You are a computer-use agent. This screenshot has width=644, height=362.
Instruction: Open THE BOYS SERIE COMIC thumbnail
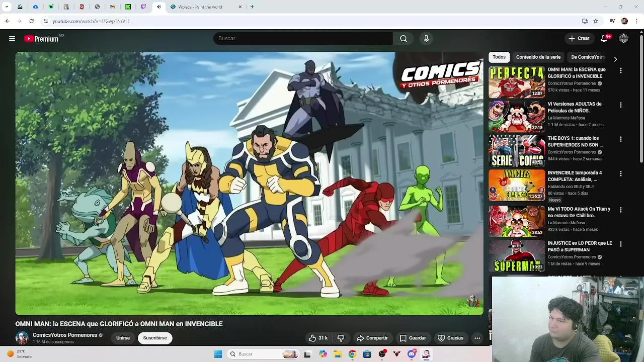[x=517, y=150]
